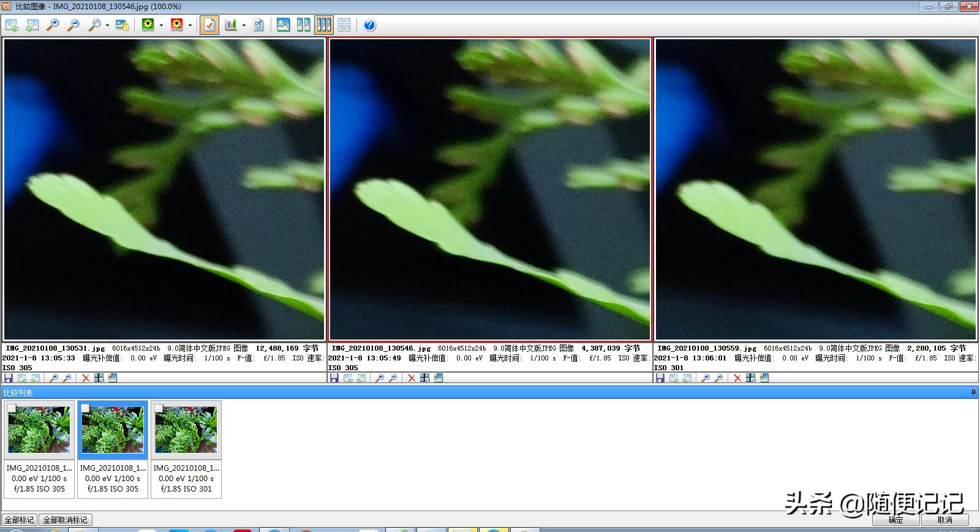Viewport: 980px width, 532px height.
Task: Click the file size text 12,488,169 字节
Action: pyautogui.click(x=287, y=348)
